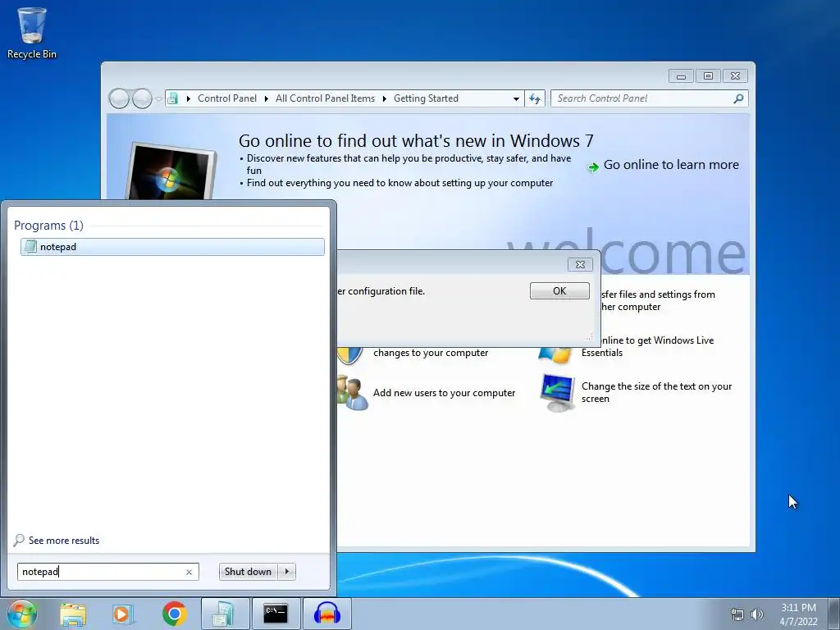This screenshot has height=630, width=840.
Task: Click the green Go online arrow icon
Action: (593, 167)
